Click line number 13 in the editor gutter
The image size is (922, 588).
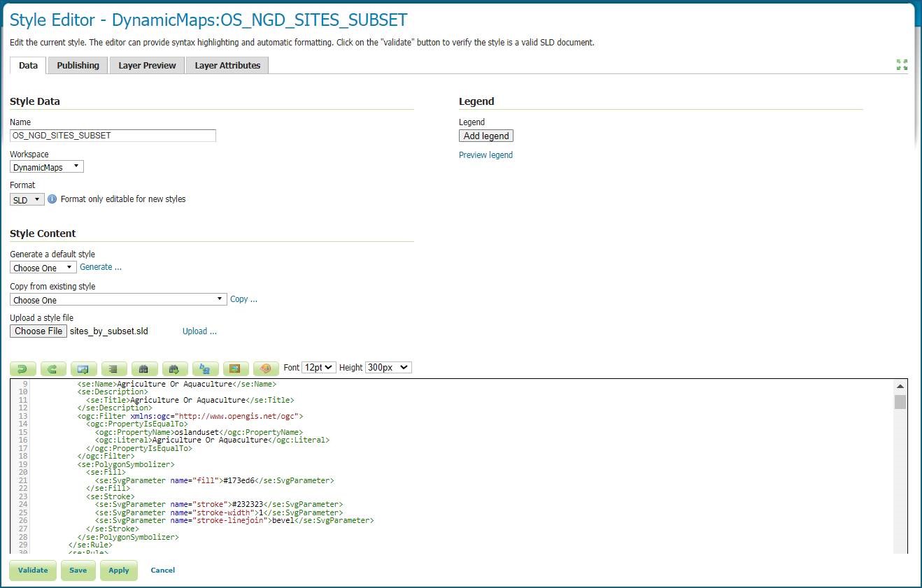click(x=24, y=417)
